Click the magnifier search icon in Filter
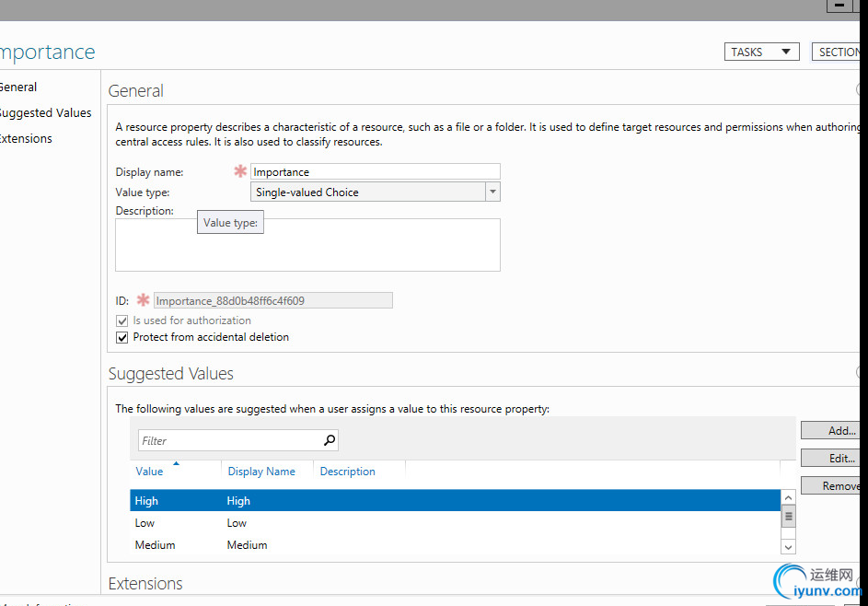Image resolution: width=868 pixels, height=606 pixels. pos(330,440)
